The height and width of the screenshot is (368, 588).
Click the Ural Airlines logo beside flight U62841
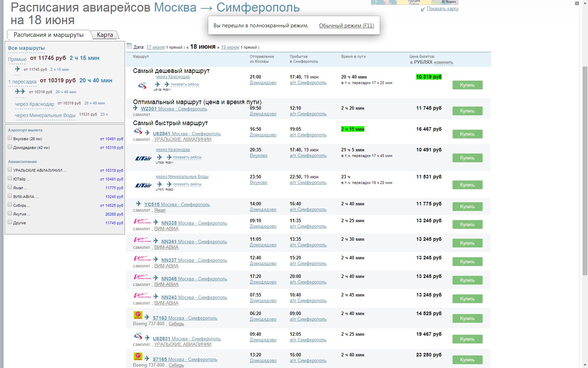point(138,131)
